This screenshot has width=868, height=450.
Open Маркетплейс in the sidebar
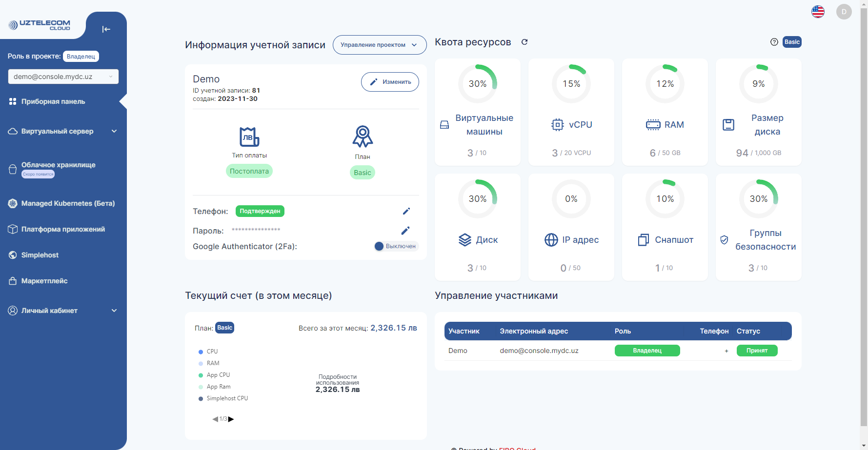(x=44, y=281)
